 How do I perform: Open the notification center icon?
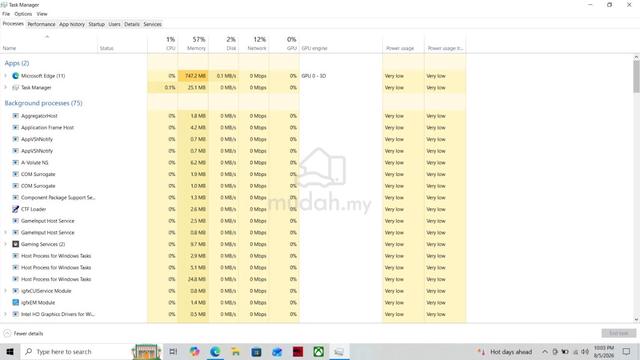[627, 351]
